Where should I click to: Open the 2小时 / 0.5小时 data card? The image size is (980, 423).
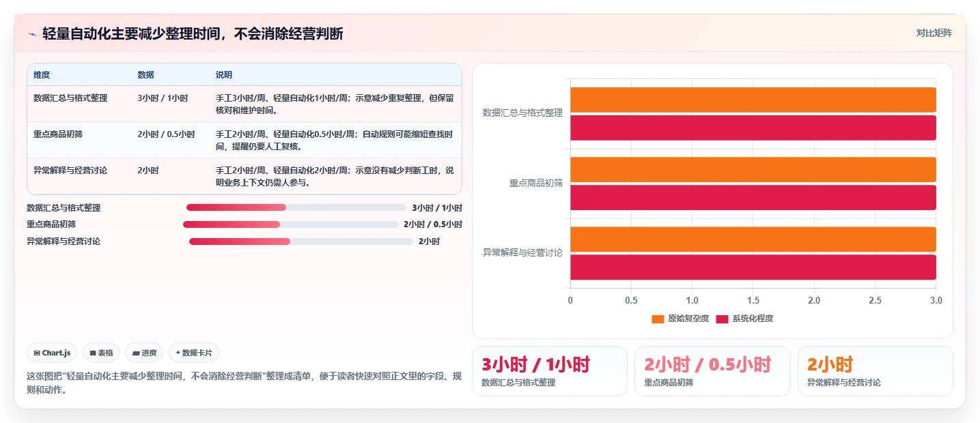pos(712,371)
